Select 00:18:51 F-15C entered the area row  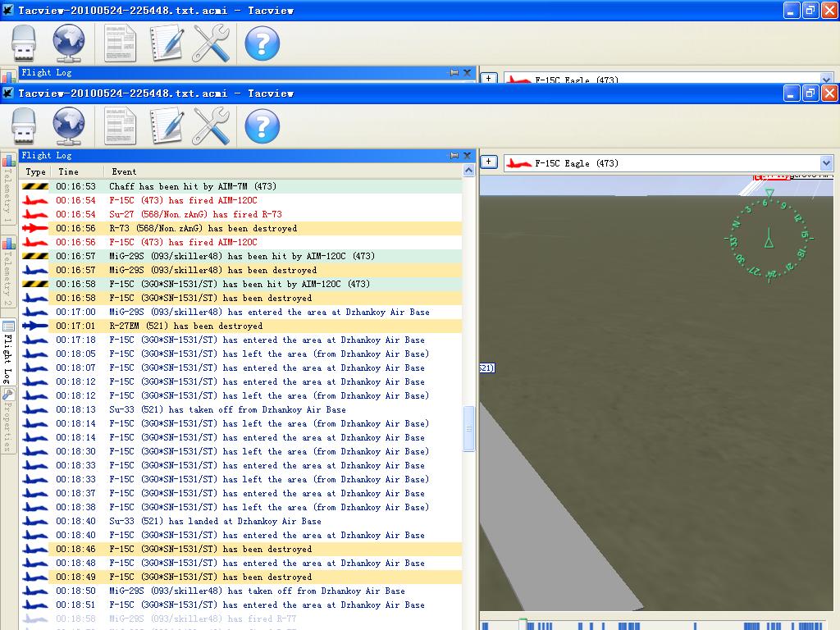(241, 605)
